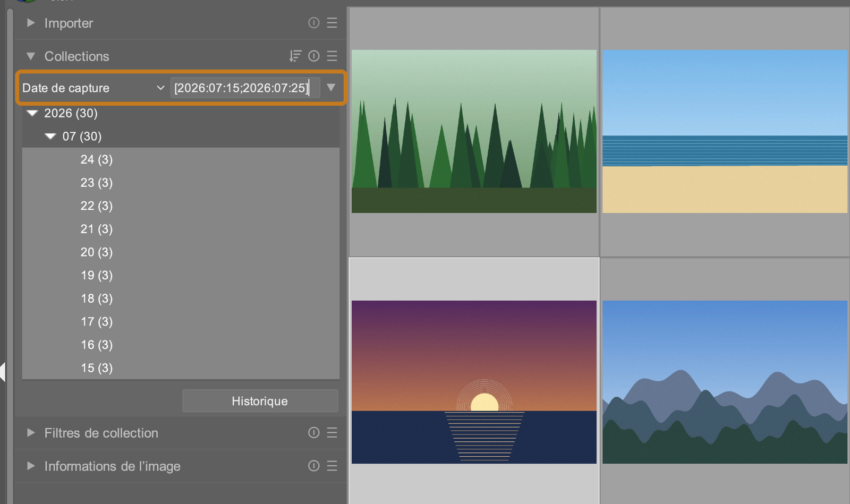This screenshot has width=850, height=504.
Task: Open the Importer presets menu
Action: 332,23
